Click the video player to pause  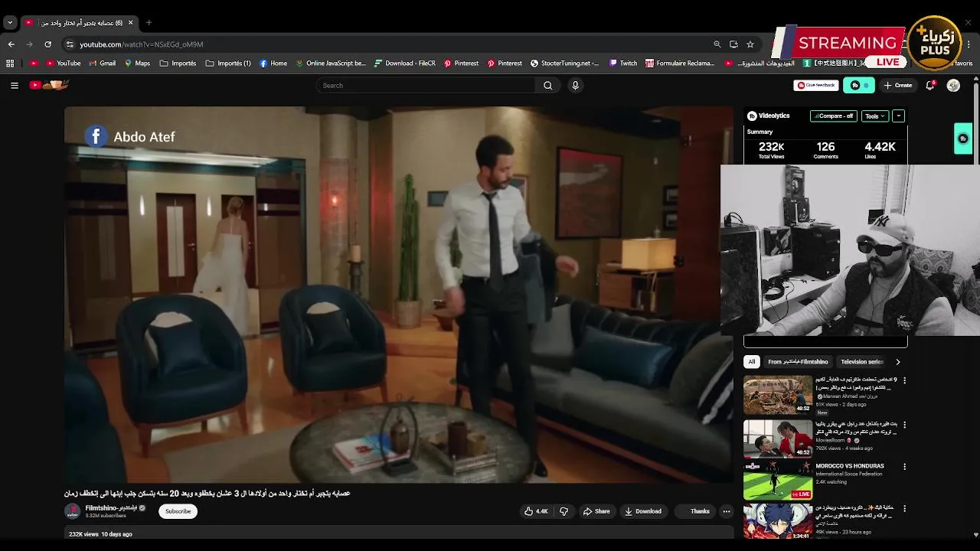(398, 295)
